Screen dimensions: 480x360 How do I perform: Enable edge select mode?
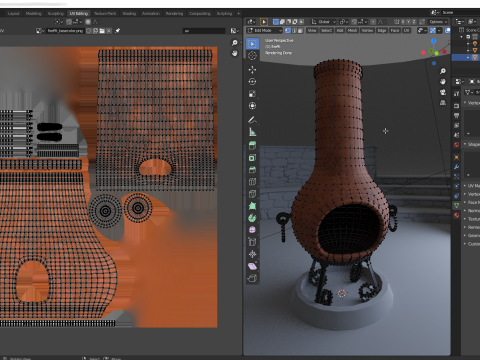(294, 30)
